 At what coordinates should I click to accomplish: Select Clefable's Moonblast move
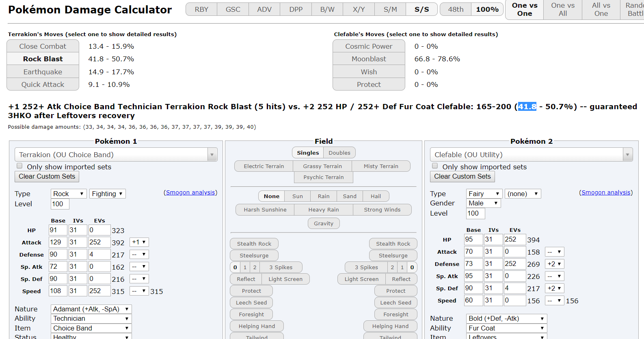tap(369, 59)
